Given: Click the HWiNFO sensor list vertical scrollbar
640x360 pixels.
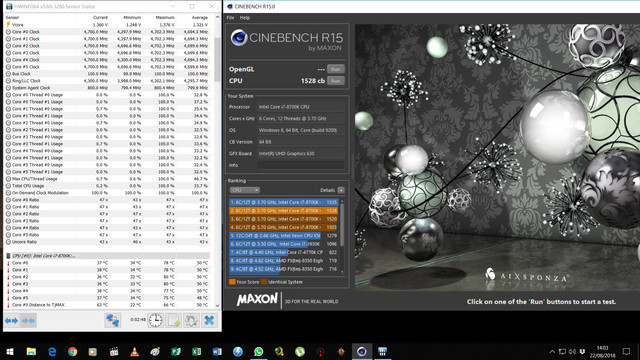Looking at the screenshot, I should [217, 59].
